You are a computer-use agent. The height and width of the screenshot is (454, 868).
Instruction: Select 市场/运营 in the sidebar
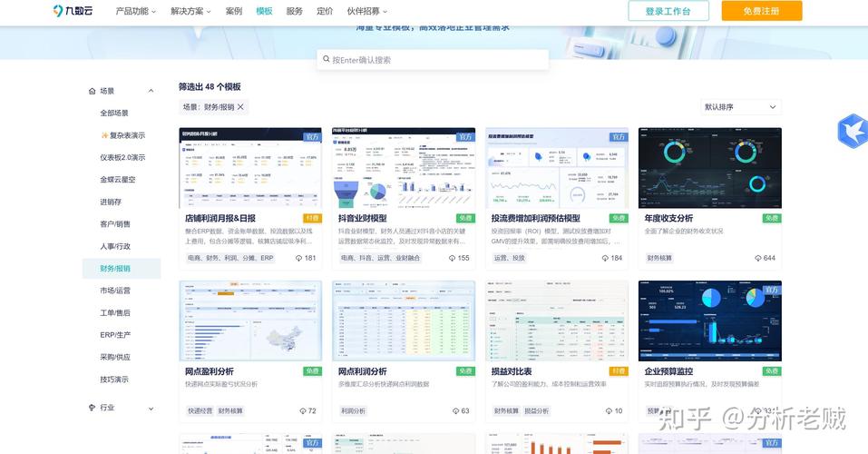115,291
